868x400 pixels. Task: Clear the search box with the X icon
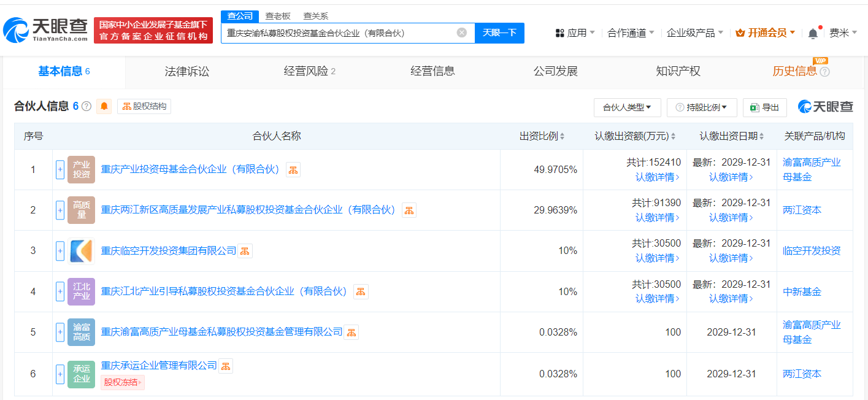(x=462, y=33)
